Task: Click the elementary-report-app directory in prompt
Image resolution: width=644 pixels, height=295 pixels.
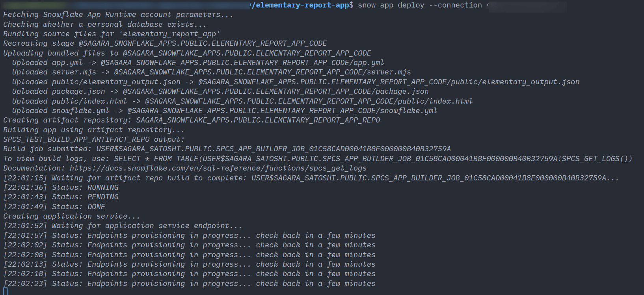Action: click(302, 5)
